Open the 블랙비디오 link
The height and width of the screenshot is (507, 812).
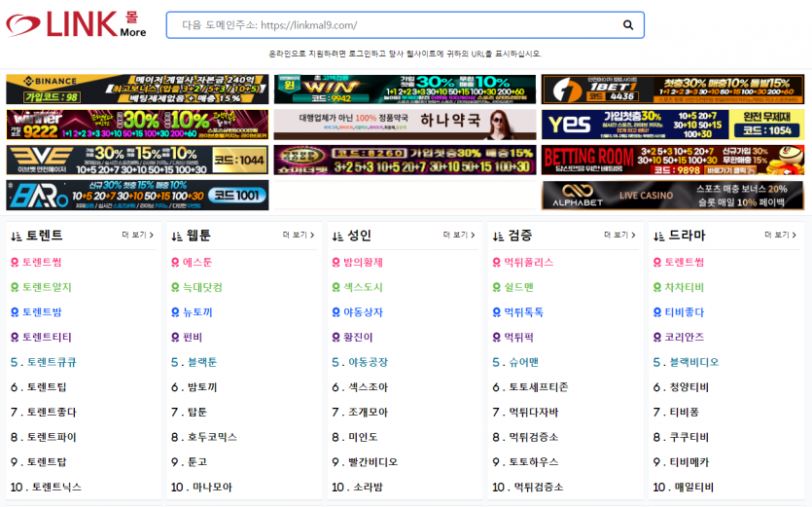pos(694,362)
